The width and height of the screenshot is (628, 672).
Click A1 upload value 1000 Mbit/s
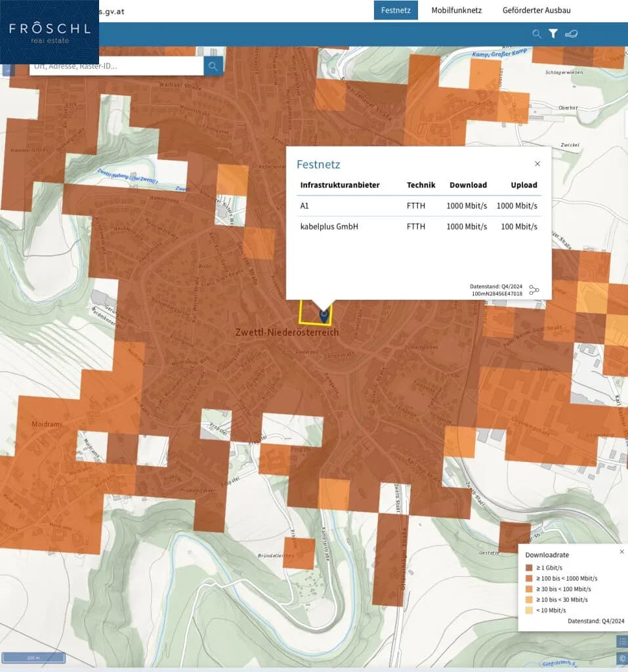(516, 205)
